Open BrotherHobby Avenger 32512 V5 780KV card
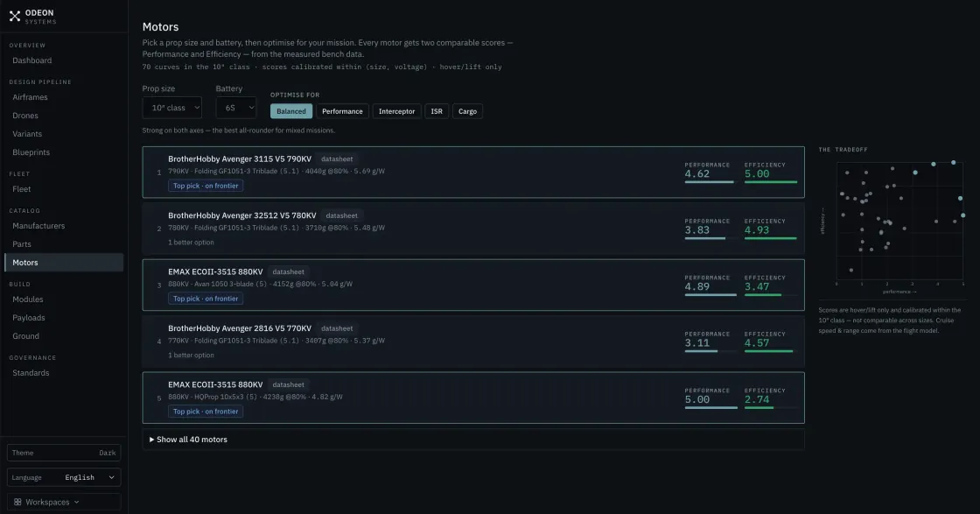 coord(473,229)
